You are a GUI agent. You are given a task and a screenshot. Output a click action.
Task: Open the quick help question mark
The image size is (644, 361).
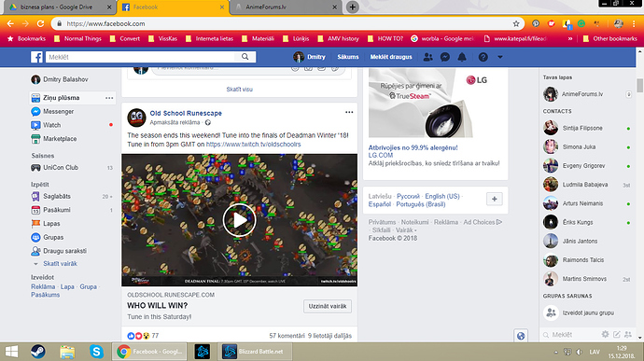pos(483,57)
